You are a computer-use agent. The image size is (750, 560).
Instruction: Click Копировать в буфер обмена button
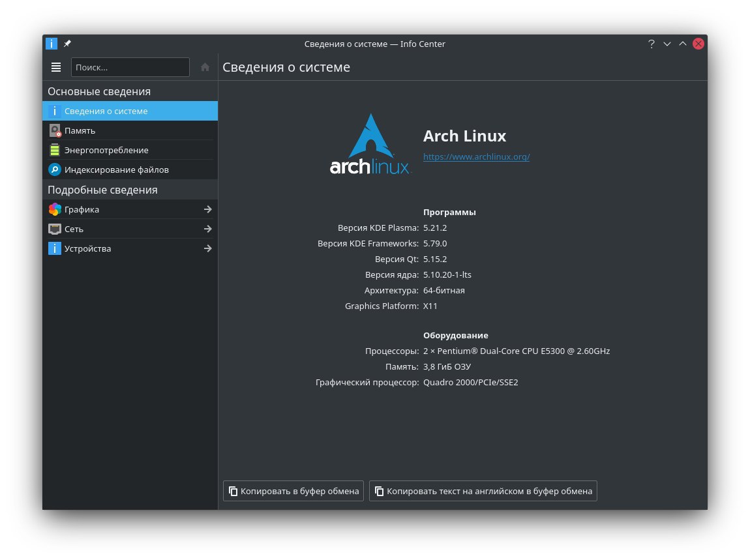tap(293, 491)
